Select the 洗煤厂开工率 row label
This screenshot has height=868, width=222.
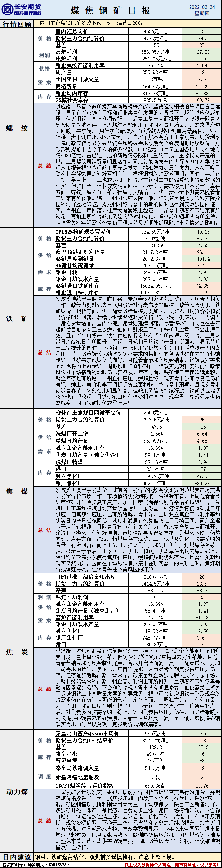[72, 434]
